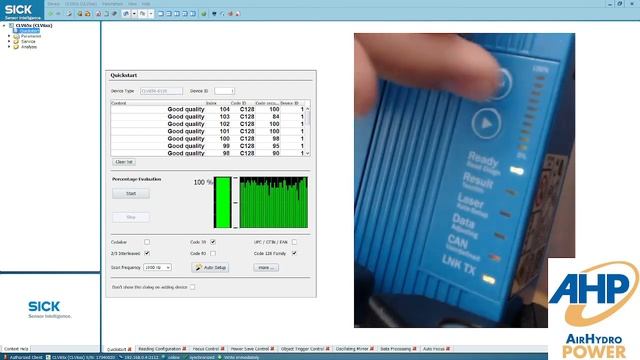Open the Power Save Control tab

pyautogui.click(x=250, y=349)
